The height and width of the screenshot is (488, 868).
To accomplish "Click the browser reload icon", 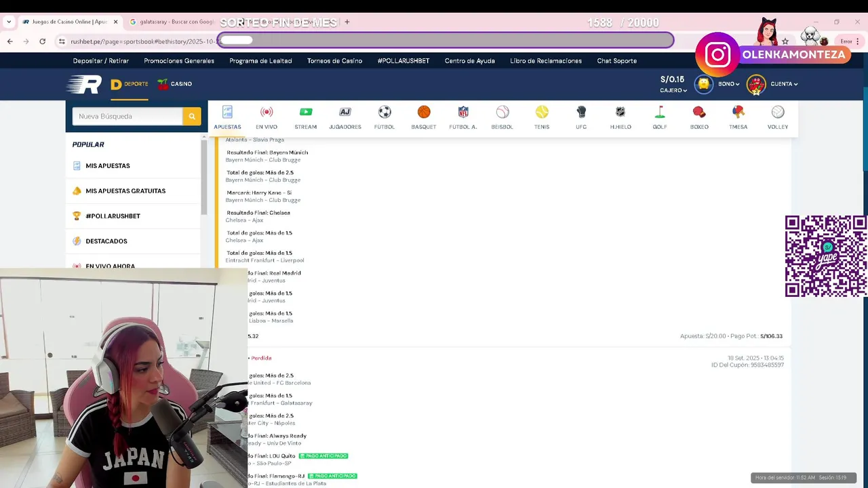I will pyautogui.click(x=42, y=41).
